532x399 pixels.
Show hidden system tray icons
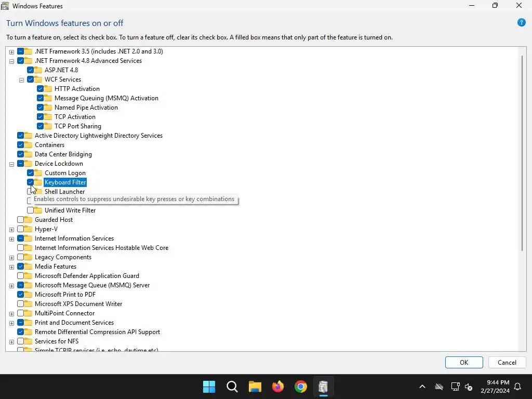[422, 387]
